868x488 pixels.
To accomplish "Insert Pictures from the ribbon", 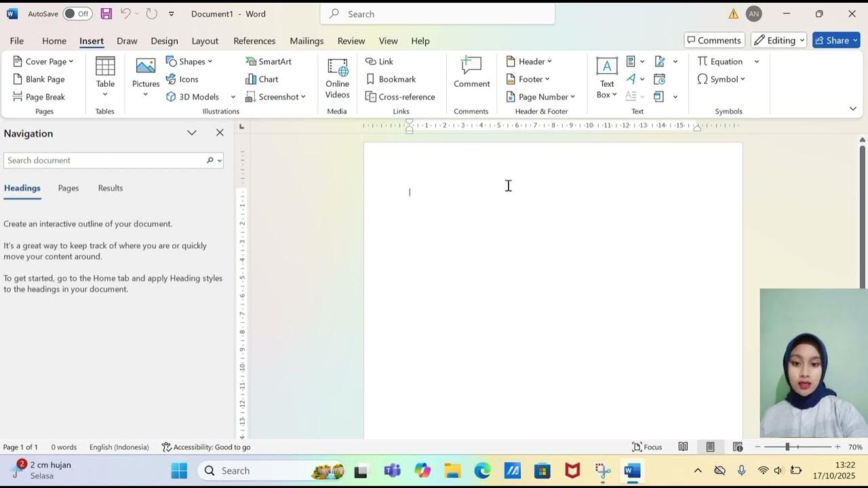I will coord(146,78).
